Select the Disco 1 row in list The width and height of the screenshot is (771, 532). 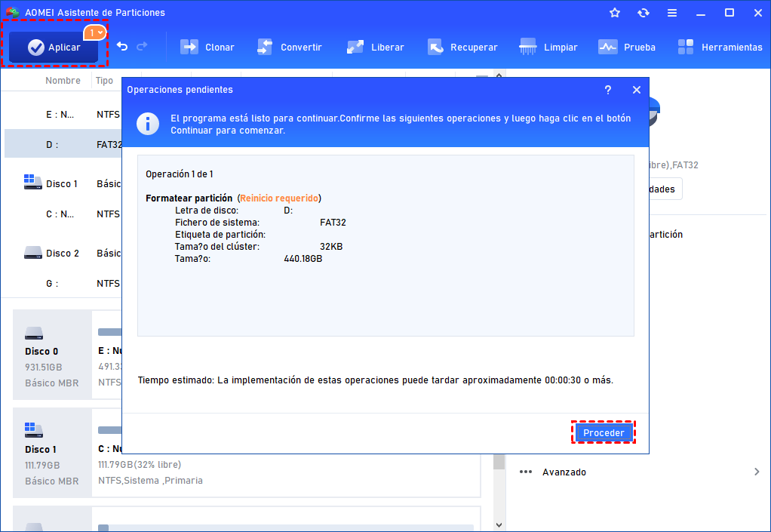pos(62,183)
